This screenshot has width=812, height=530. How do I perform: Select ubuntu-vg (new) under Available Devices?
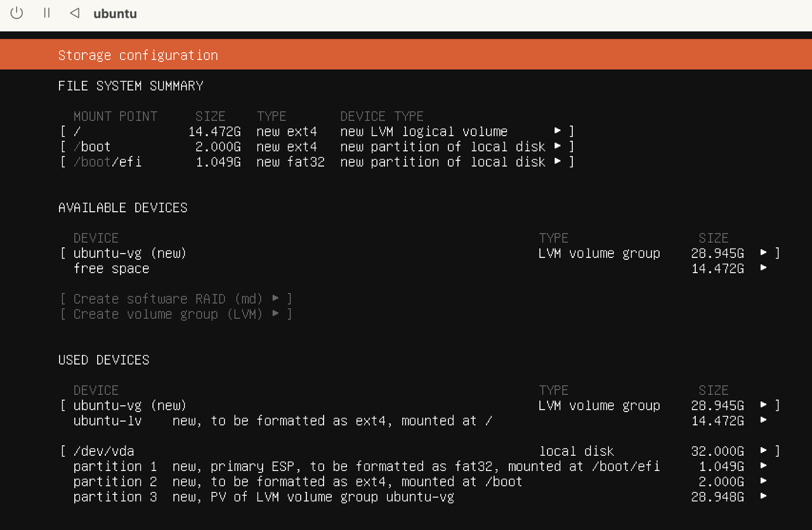pos(420,253)
